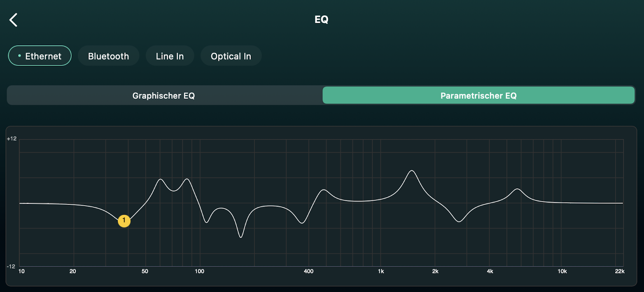Click the curve dip just below 400 Hz
The height and width of the screenshot is (292, 644).
pos(302,223)
